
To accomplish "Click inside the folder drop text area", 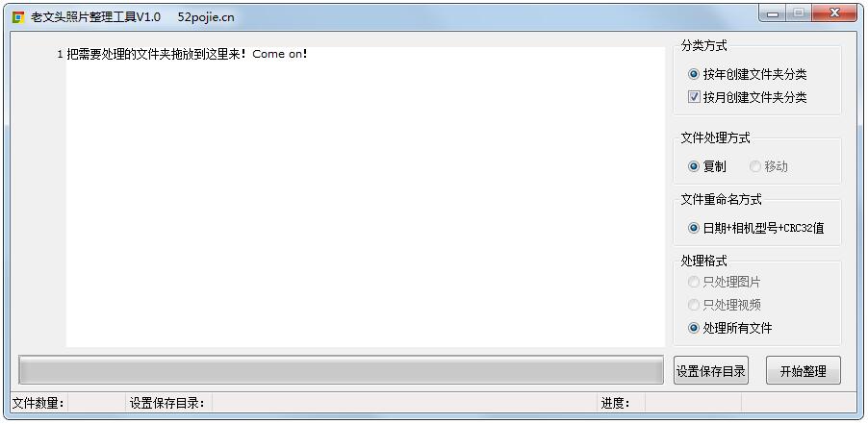I will pyautogui.click(x=366, y=197).
